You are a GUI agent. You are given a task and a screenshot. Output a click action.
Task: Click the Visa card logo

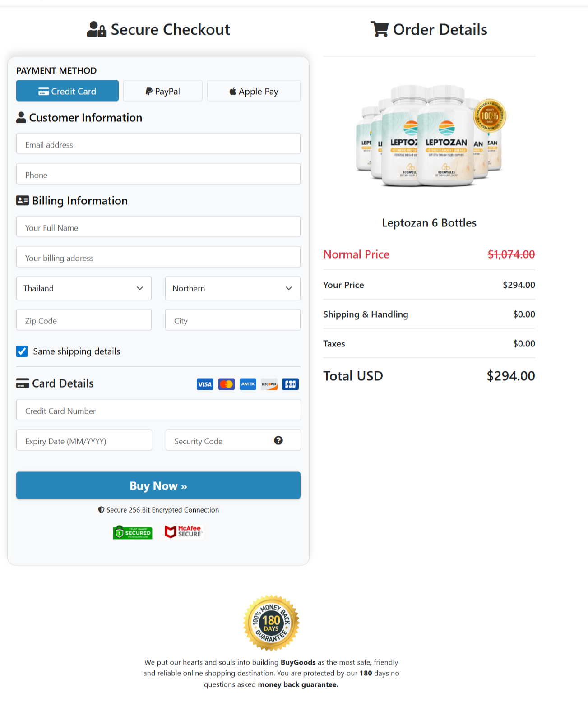(x=205, y=384)
